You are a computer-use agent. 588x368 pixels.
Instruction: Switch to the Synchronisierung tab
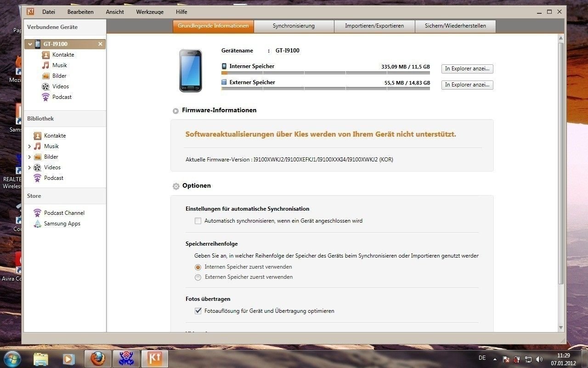pyautogui.click(x=294, y=26)
